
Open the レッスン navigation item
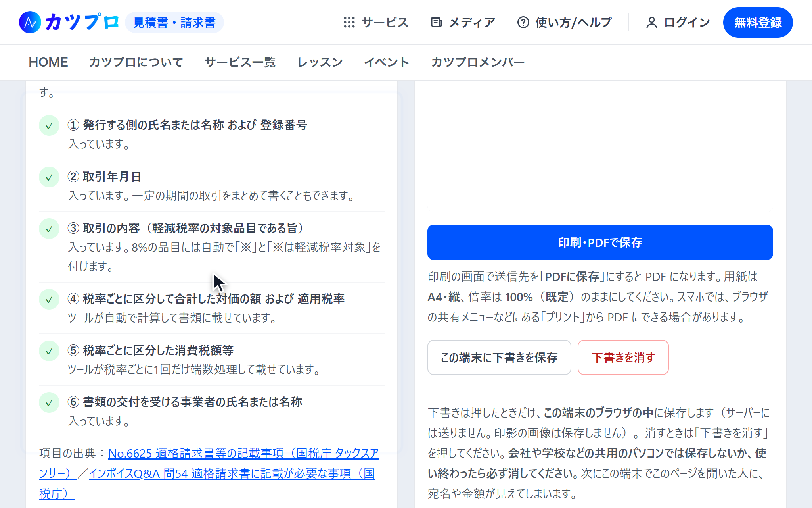click(320, 62)
